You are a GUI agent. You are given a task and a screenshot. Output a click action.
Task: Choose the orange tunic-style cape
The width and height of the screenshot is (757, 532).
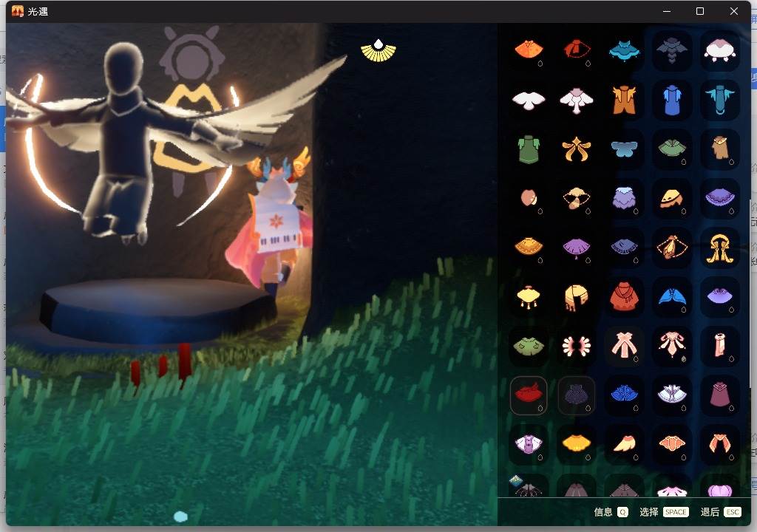point(624,99)
